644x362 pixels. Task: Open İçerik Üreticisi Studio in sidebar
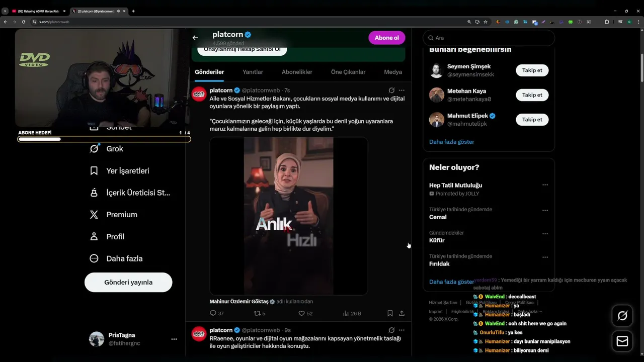[130, 193]
